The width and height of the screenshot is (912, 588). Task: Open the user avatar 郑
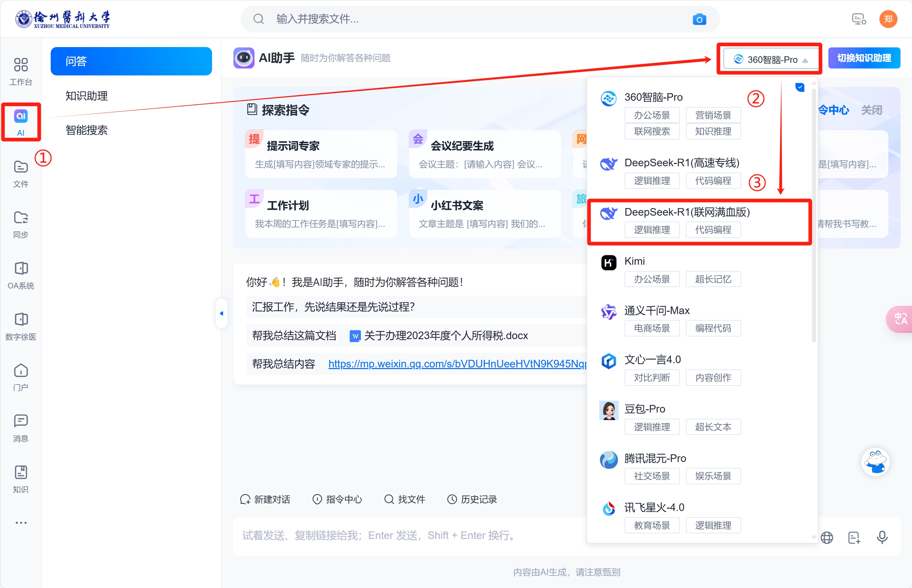point(888,19)
